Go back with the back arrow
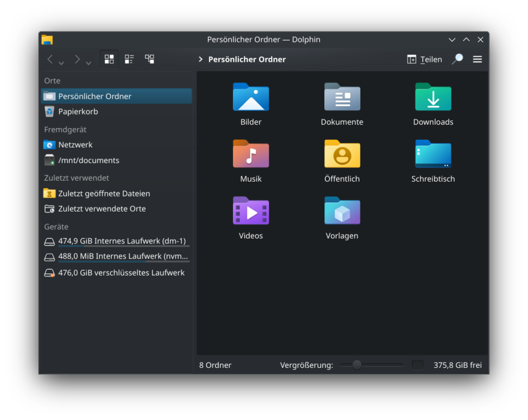 (50, 59)
